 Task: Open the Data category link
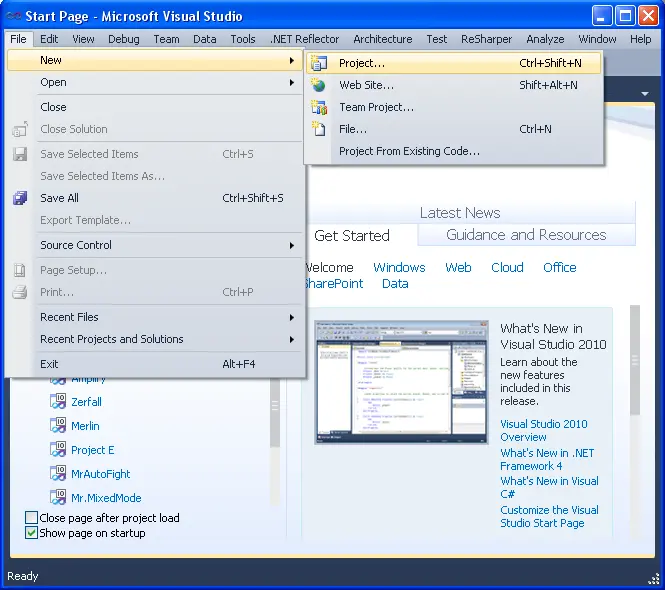click(395, 284)
